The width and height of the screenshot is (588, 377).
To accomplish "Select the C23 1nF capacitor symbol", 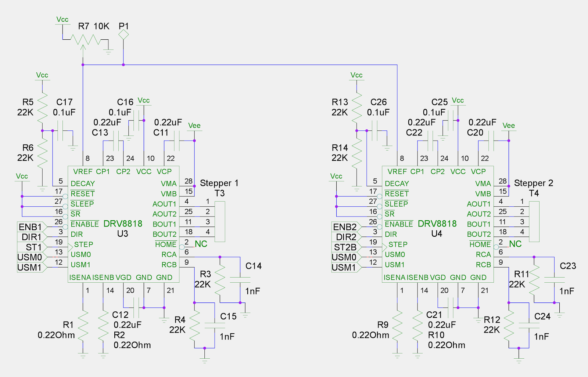I will (554, 280).
